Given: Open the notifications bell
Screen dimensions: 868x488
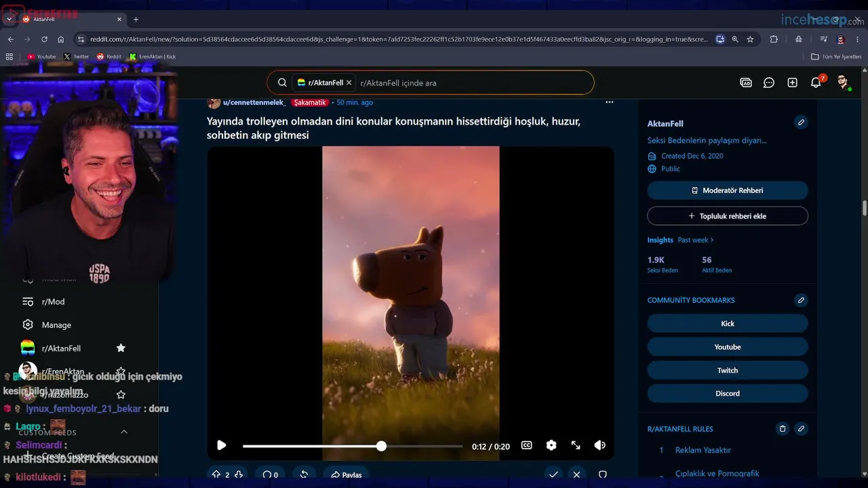Looking at the screenshot, I should (816, 83).
